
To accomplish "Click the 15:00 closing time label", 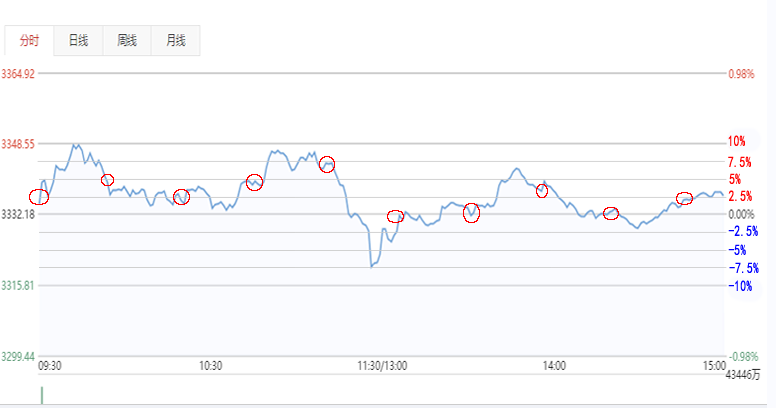I will 713,367.
